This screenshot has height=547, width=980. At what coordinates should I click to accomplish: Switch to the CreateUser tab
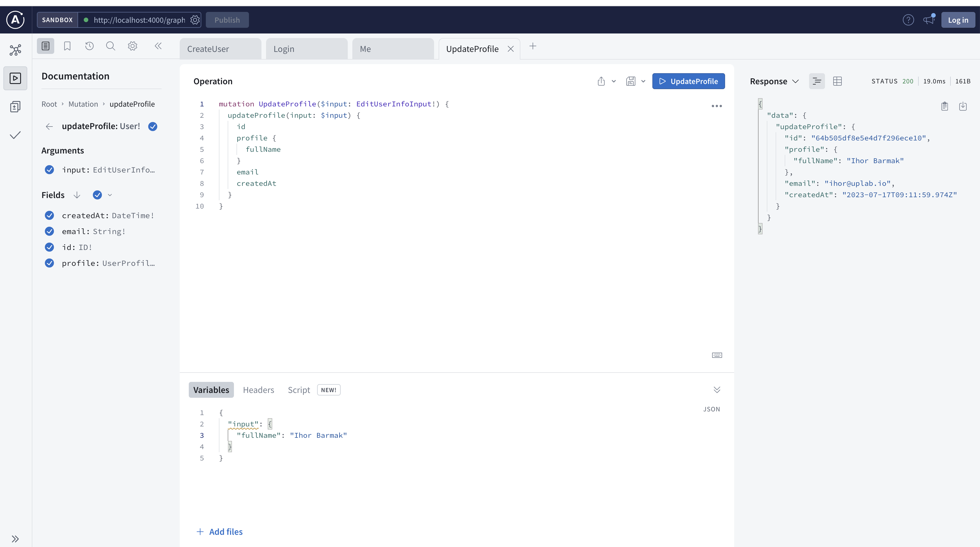221,49
